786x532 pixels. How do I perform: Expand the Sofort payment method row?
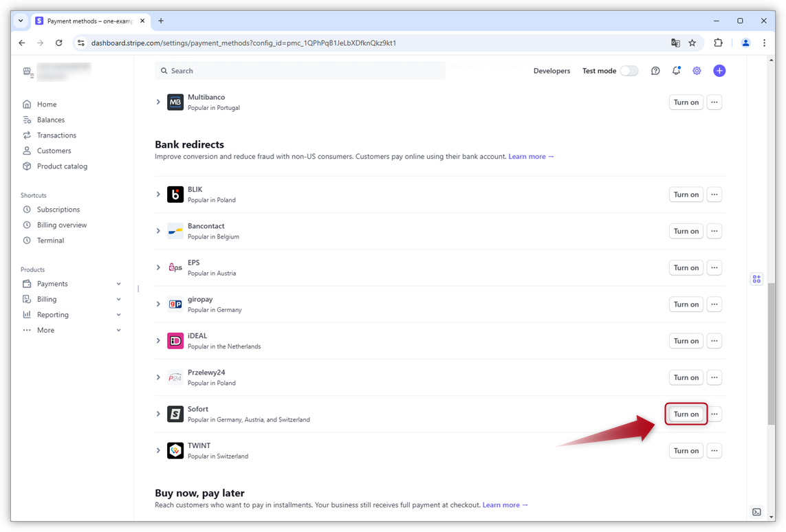tap(158, 414)
